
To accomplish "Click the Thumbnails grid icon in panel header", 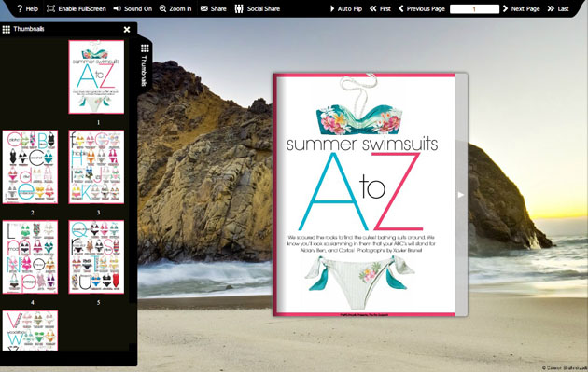I will tap(6, 29).
